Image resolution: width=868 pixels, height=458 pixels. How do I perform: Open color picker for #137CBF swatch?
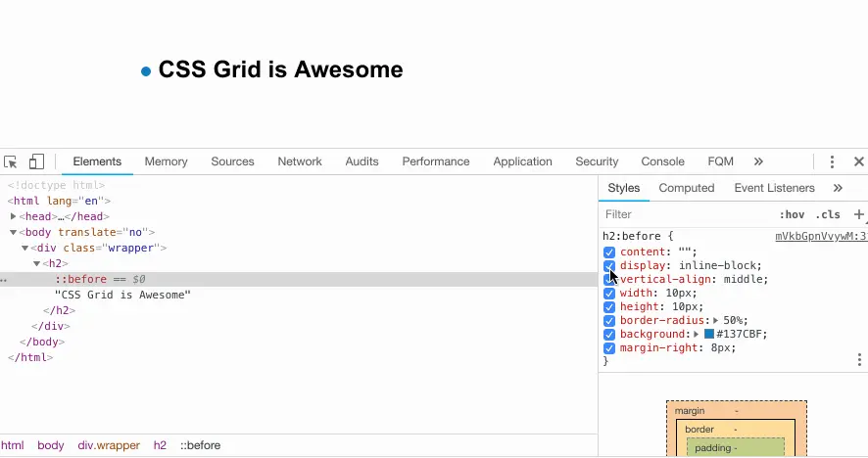pos(708,334)
